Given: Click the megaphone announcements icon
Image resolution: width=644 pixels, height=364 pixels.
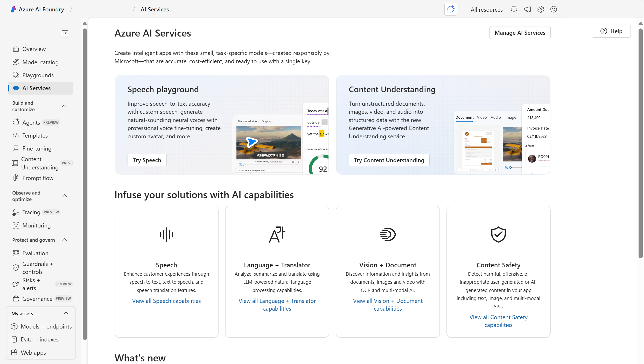Looking at the screenshot, I should (x=527, y=9).
